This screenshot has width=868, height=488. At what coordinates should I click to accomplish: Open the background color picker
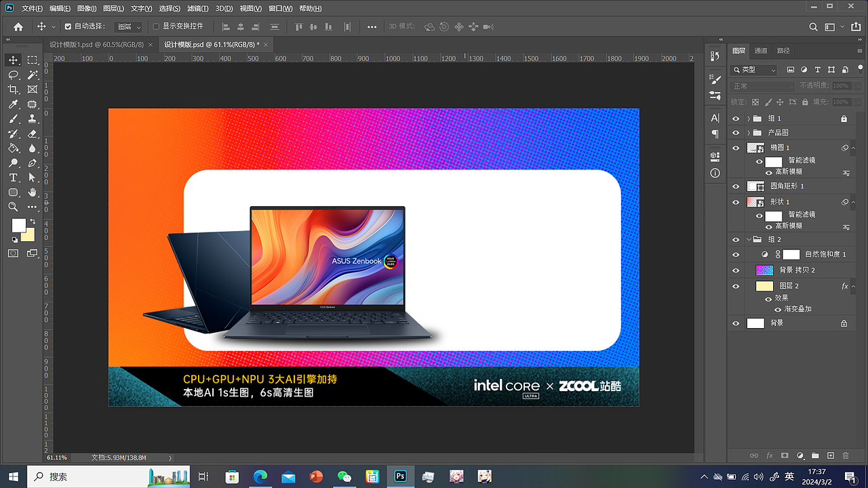pyautogui.click(x=28, y=235)
